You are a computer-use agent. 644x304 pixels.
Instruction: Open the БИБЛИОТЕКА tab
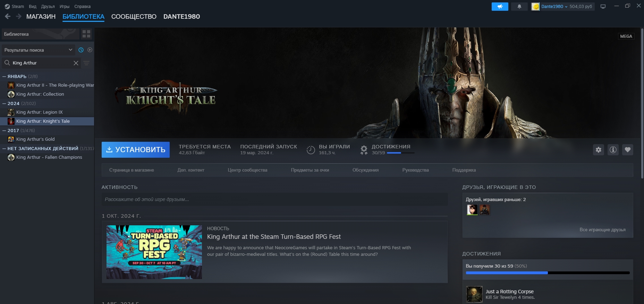(83, 17)
